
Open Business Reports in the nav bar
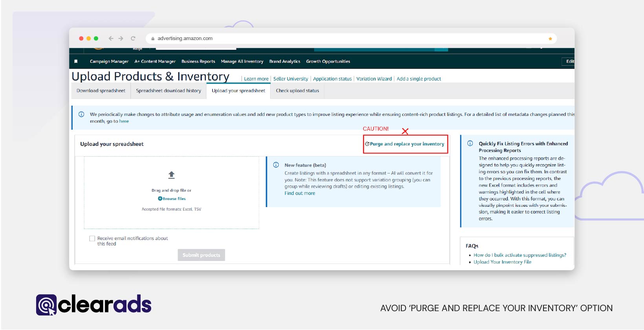point(198,61)
